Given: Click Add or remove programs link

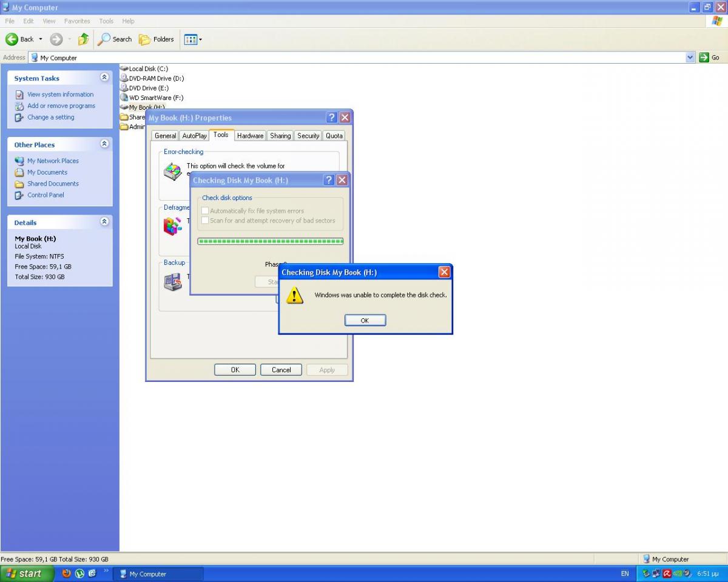Looking at the screenshot, I should click(61, 106).
